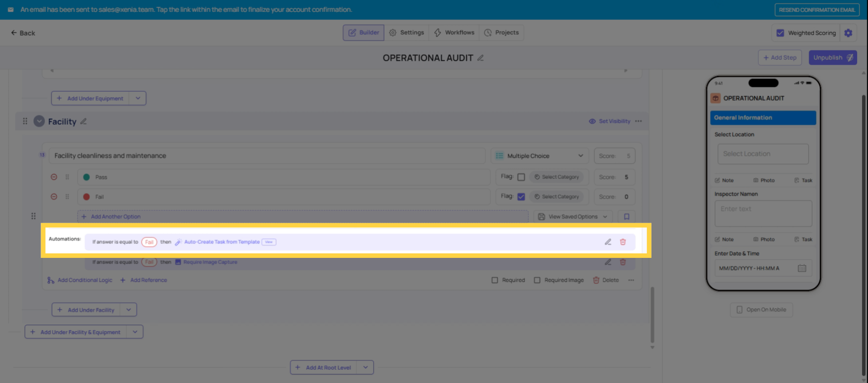Click Set Visibility for Facility
Viewport: 868px width, 383px height.
tap(609, 121)
